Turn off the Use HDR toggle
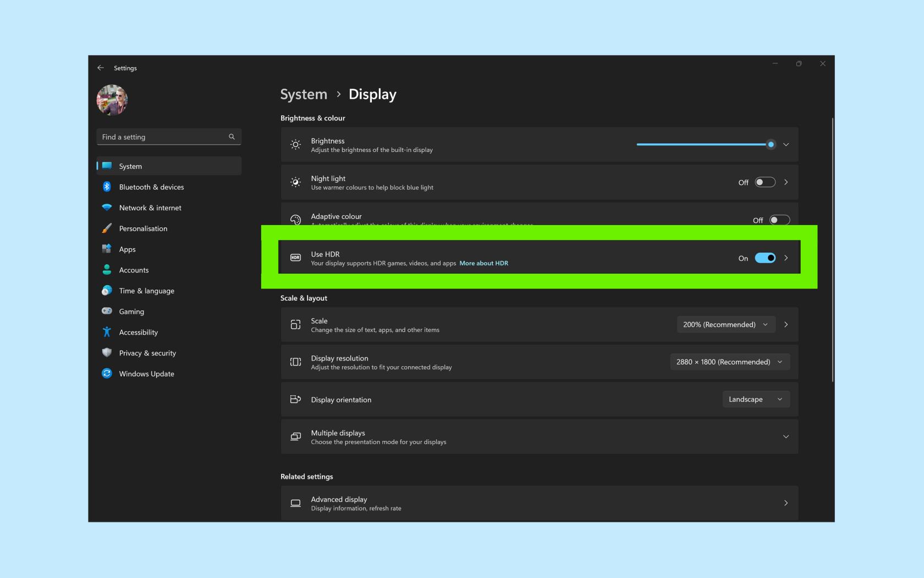The image size is (924, 578). pyautogui.click(x=765, y=258)
